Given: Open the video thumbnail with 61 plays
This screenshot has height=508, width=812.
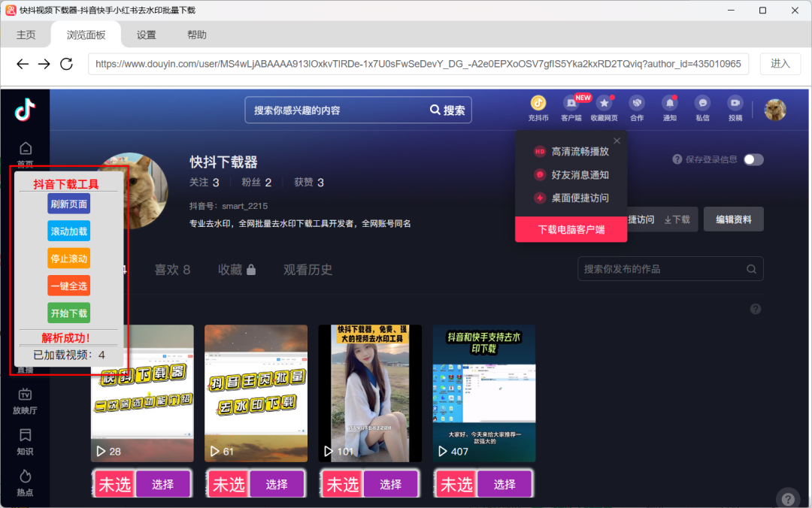Looking at the screenshot, I should tap(256, 393).
